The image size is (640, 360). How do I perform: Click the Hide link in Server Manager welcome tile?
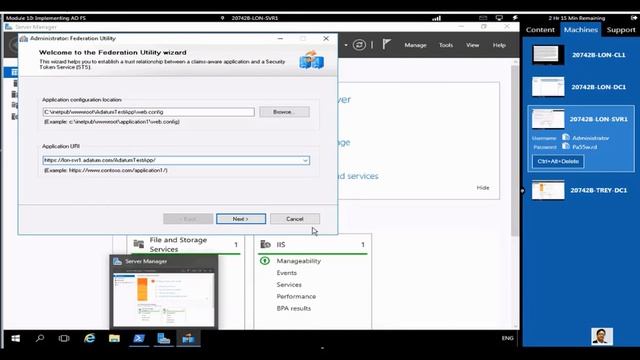(x=482, y=188)
